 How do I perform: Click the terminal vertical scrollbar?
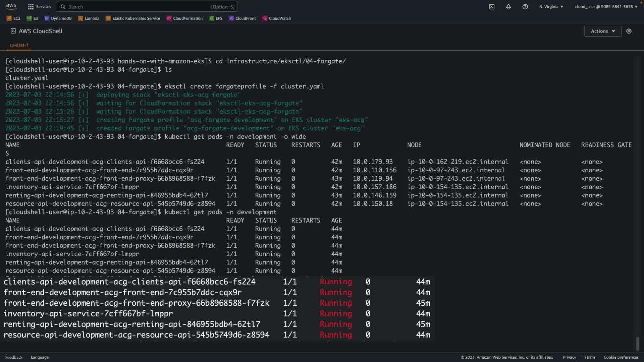click(x=637, y=344)
